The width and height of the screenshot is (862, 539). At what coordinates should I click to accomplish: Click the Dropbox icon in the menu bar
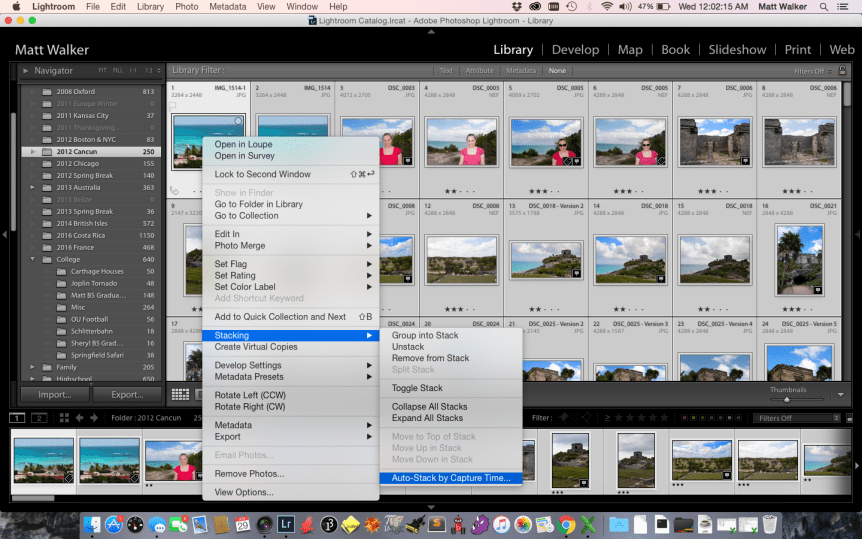[516, 7]
